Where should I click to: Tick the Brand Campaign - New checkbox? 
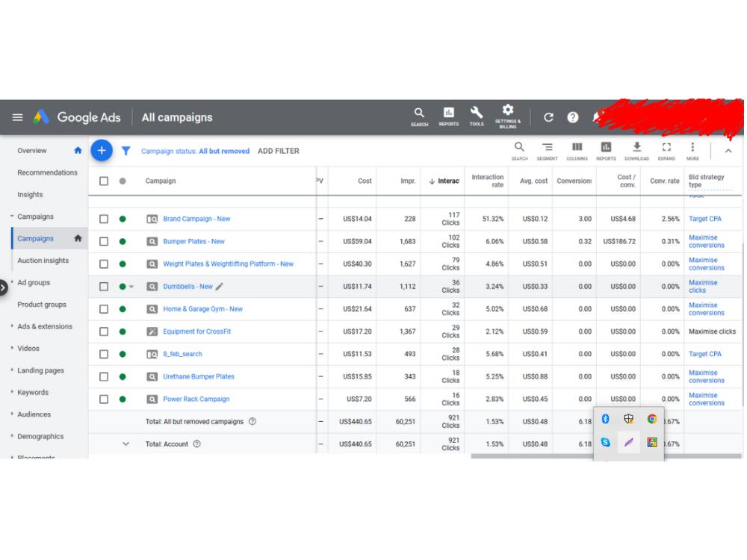click(x=104, y=219)
